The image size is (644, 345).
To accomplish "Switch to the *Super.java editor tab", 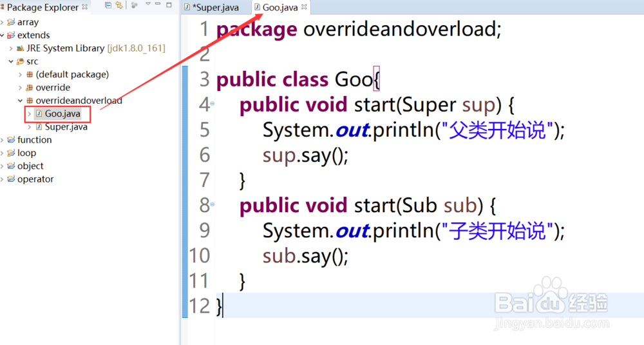I will [x=216, y=7].
